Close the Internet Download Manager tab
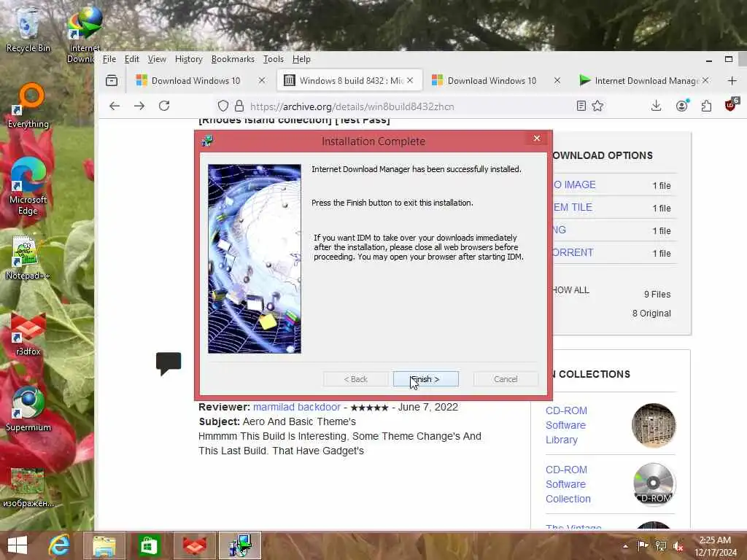The width and height of the screenshot is (747, 560). click(705, 80)
